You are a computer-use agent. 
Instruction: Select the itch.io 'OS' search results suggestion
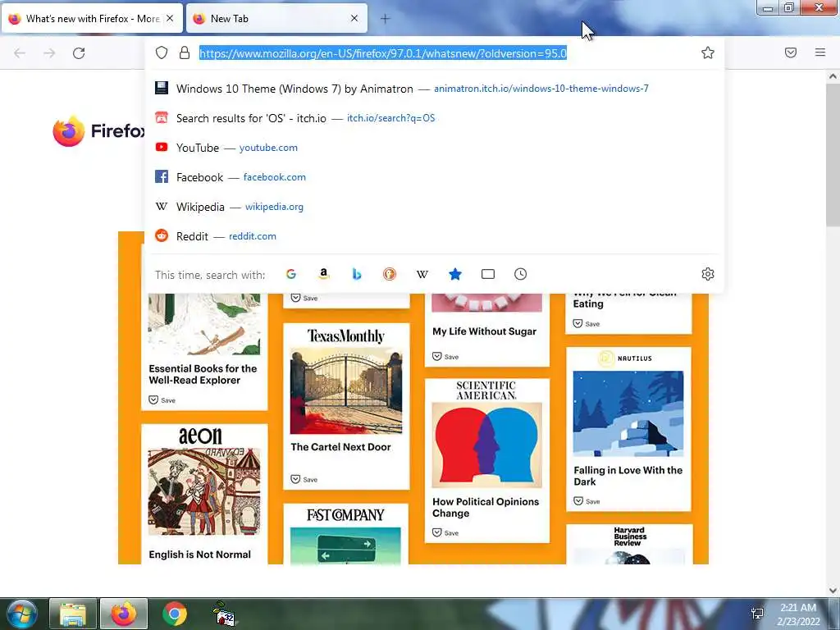[x=434, y=118]
